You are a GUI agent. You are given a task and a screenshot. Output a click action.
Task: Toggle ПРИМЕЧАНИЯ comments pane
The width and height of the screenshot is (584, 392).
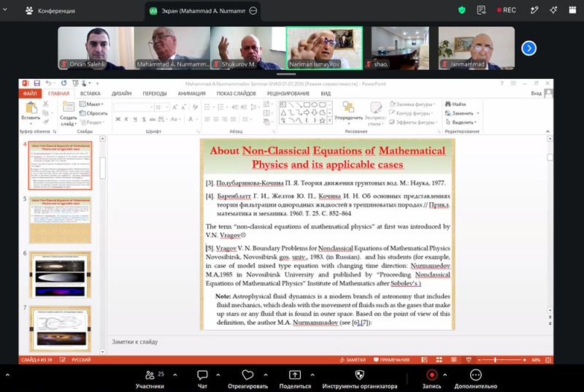(x=391, y=360)
